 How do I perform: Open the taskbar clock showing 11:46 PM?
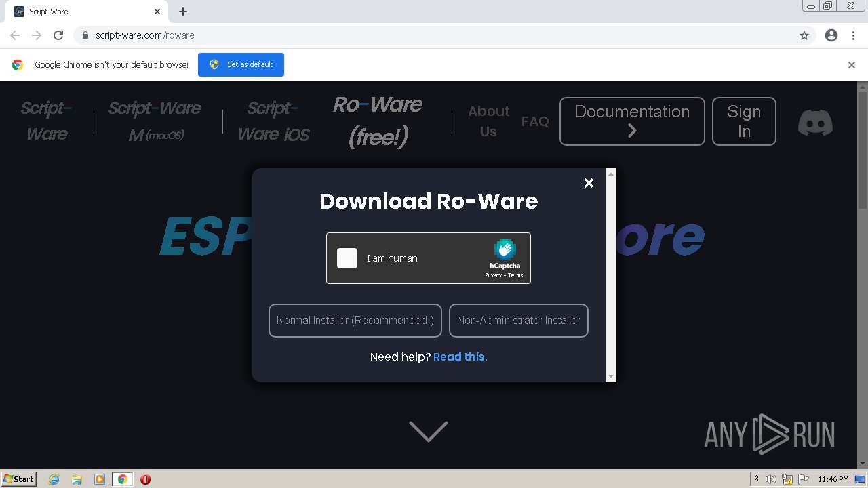(833, 479)
